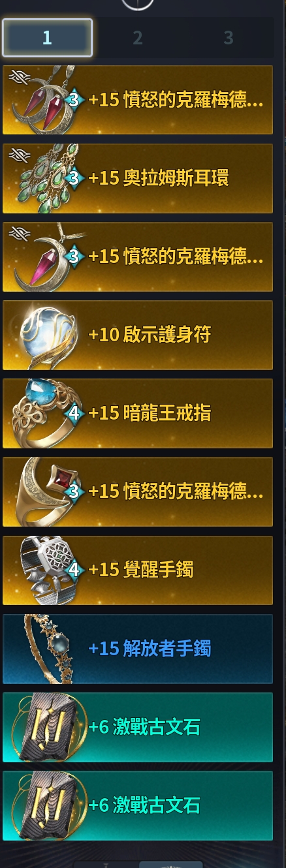The image size is (286, 868).
Task: Open the +15 解放者手鐲 blue item entry
Action: (x=138, y=649)
